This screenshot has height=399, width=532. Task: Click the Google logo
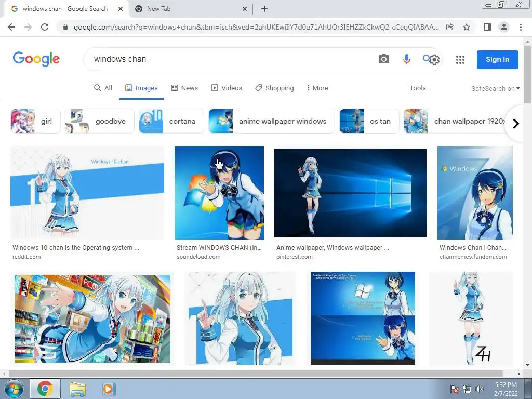click(x=36, y=59)
